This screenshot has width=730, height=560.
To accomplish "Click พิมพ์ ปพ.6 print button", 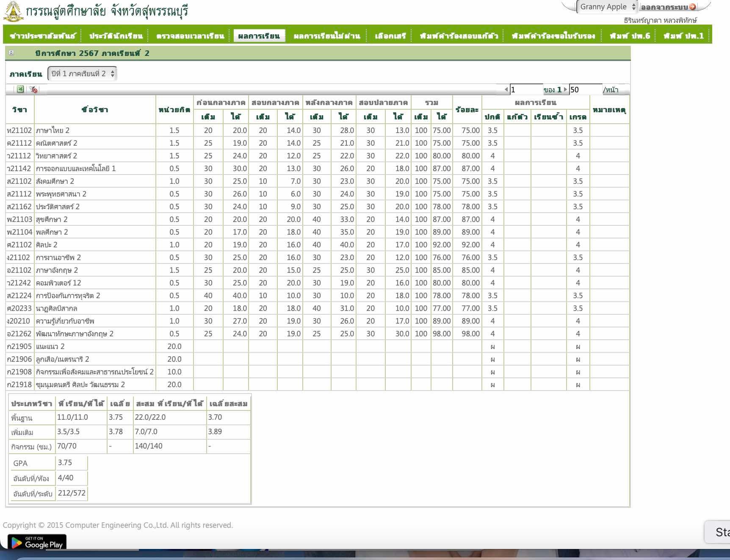I will tap(630, 36).
